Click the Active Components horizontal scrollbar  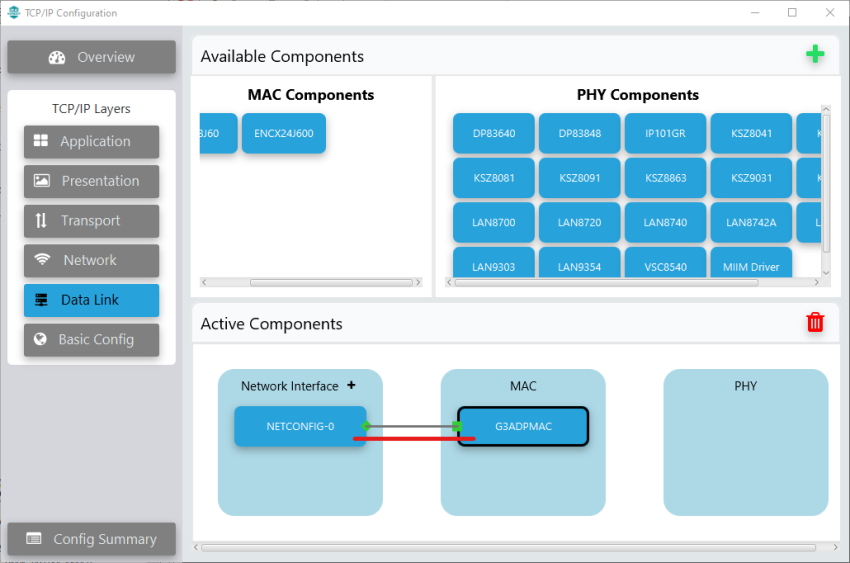(x=508, y=548)
